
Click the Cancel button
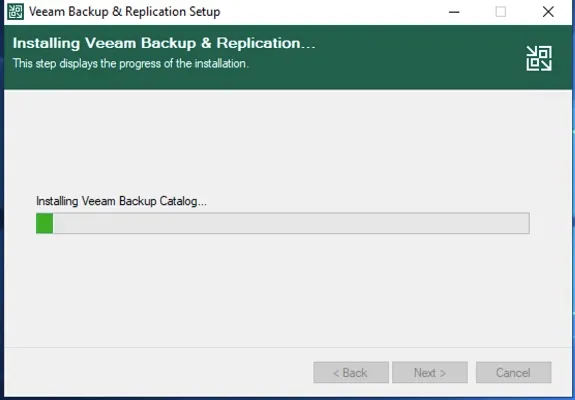513,373
